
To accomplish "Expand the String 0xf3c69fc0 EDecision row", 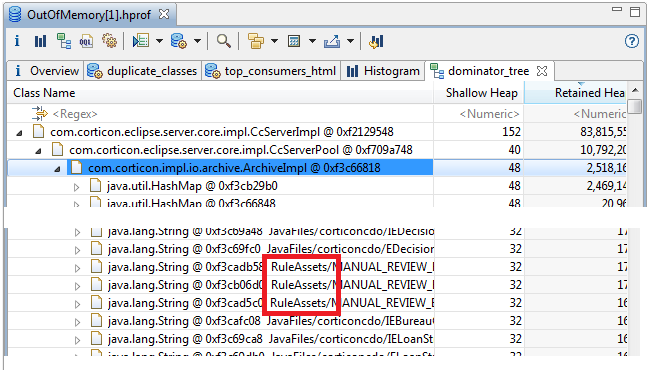I will coord(77,250).
